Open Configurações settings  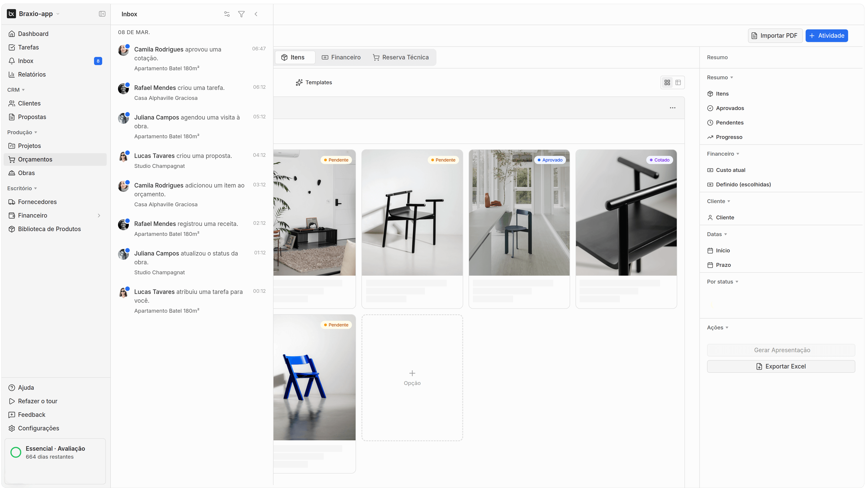click(x=55, y=428)
